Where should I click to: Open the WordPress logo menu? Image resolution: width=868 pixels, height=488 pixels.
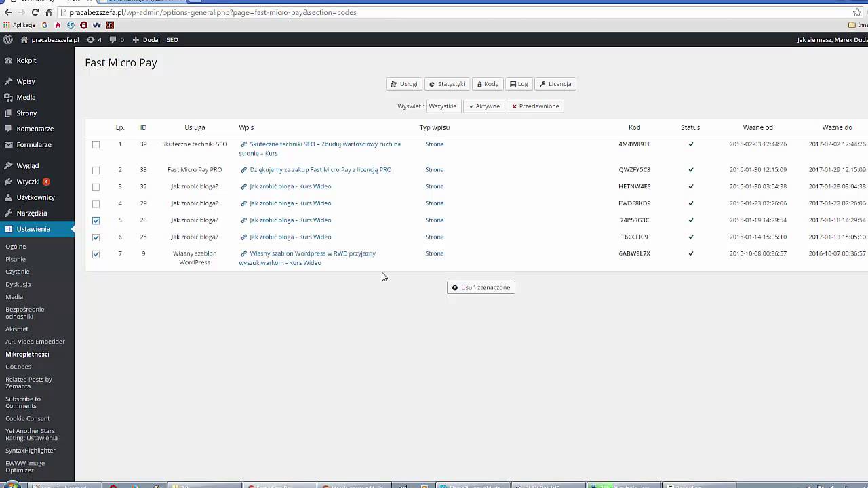click(8, 39)
